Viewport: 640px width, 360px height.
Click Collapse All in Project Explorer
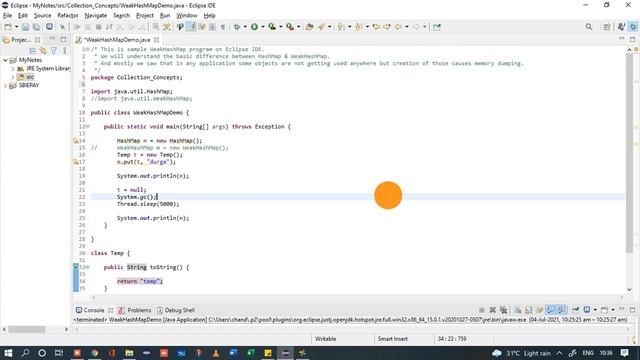pos(32,51)
